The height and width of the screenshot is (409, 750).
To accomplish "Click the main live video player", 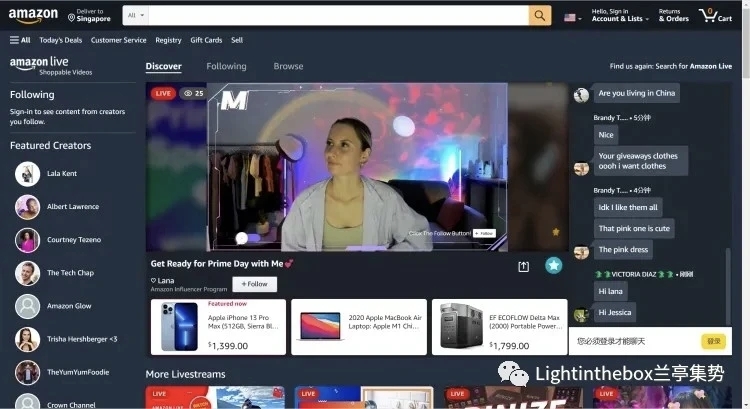I will (x=357, y=167).
